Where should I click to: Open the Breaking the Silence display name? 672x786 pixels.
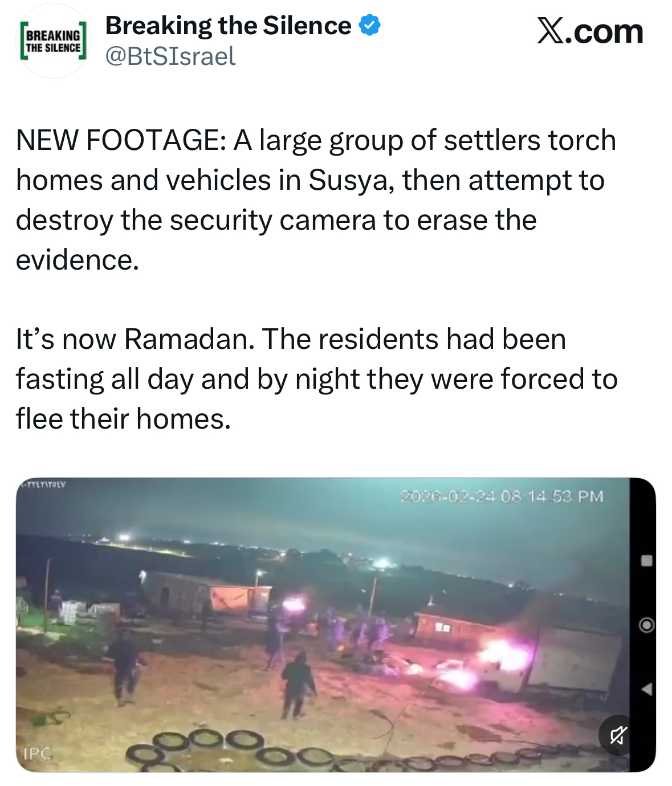tap(228, 26)
